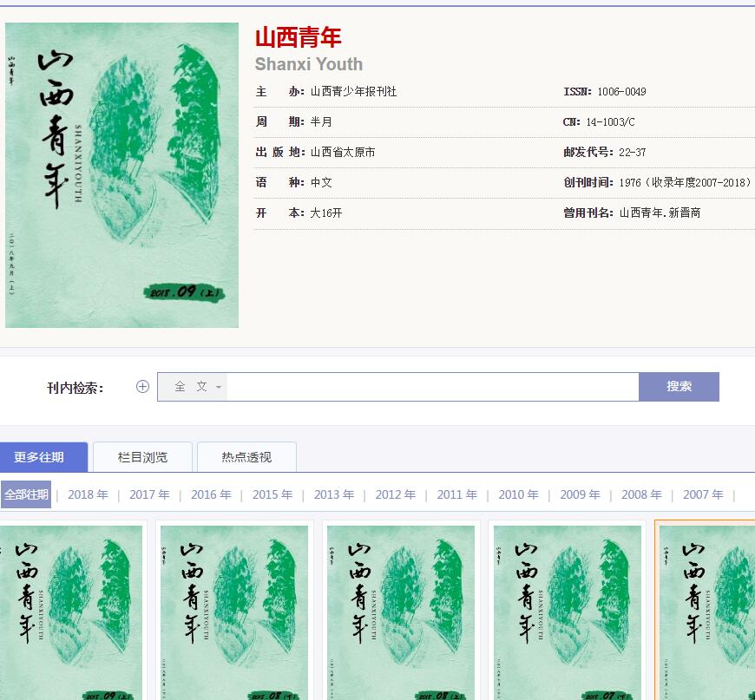Click the former title 山西青年.新晋商
This screenshot has height=700, width=755.
(x=660, y=213)
